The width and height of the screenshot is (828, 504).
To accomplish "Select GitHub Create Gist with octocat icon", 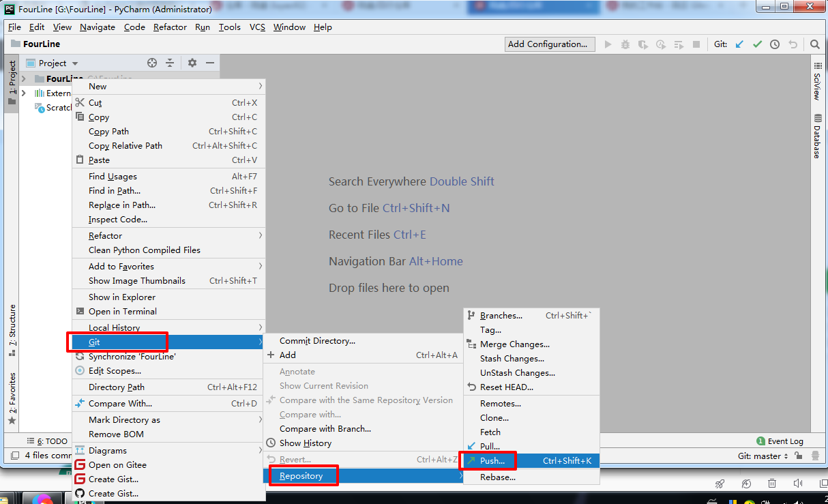I will [168, 493].
